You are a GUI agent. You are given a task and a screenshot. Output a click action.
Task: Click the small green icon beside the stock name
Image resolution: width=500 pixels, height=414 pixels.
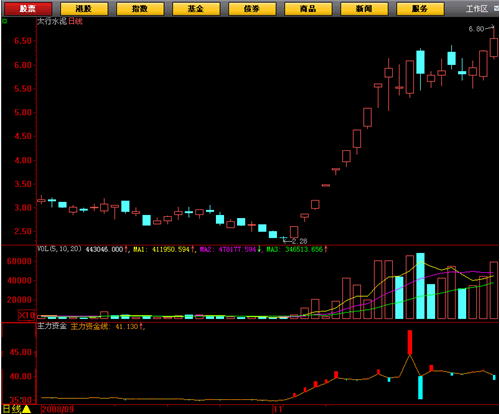point(5,22)
